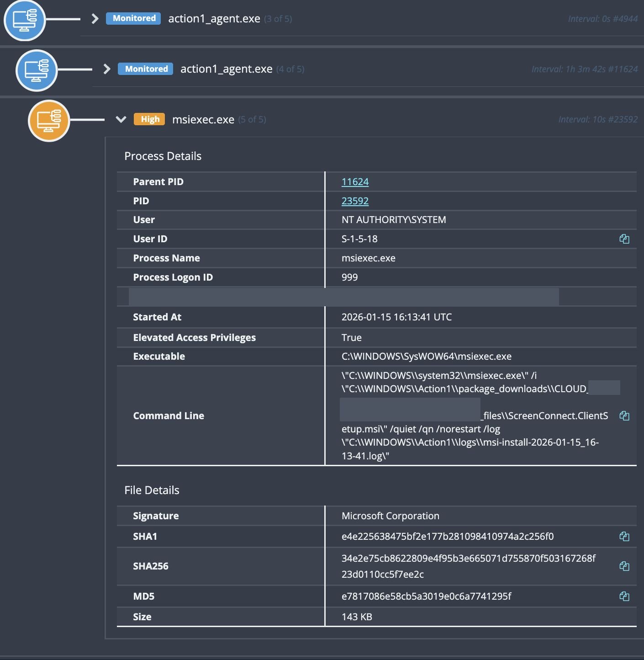Click the Monitored badge on 3 of 5
Viewport: 644px width, 660px height.
click(x=133, y=19)
